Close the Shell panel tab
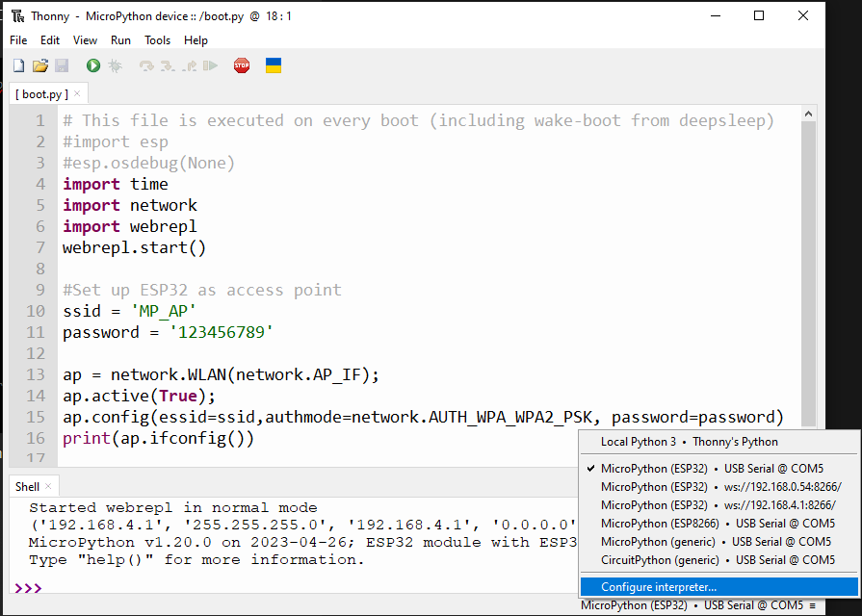The height and width of the screenshot is (616, 862). pyautogui.click(x=49, y=487)
